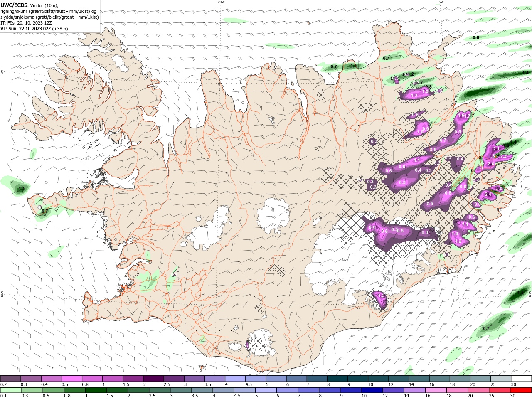532x399 pixels.
Task: Click the 'IT: Fös. 20. 10. 2023 12Z' line
Action: click(x=26, y=23)
